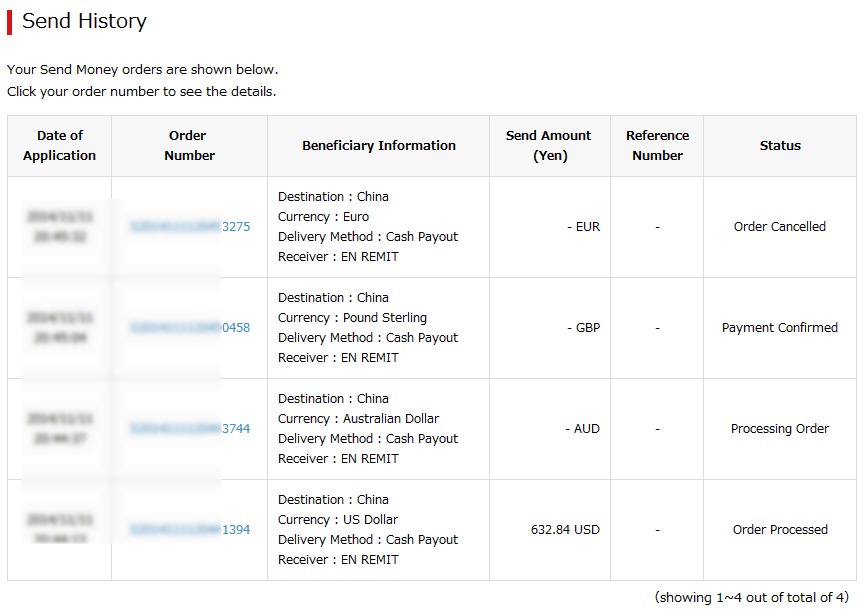Open order number ending in 0458
Screen dimensions: 864x609
click(x=190, y=327)
